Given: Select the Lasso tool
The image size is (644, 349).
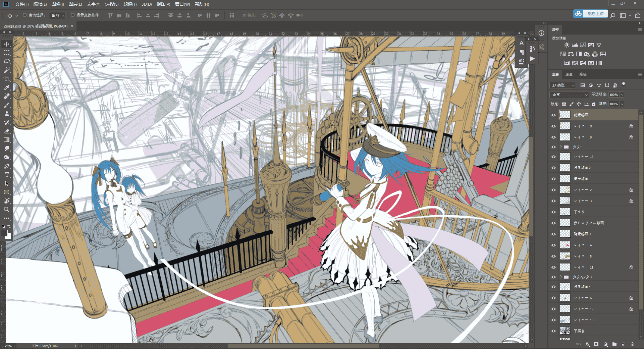Looking at the screenshot, I should click(x=7, y=61).
